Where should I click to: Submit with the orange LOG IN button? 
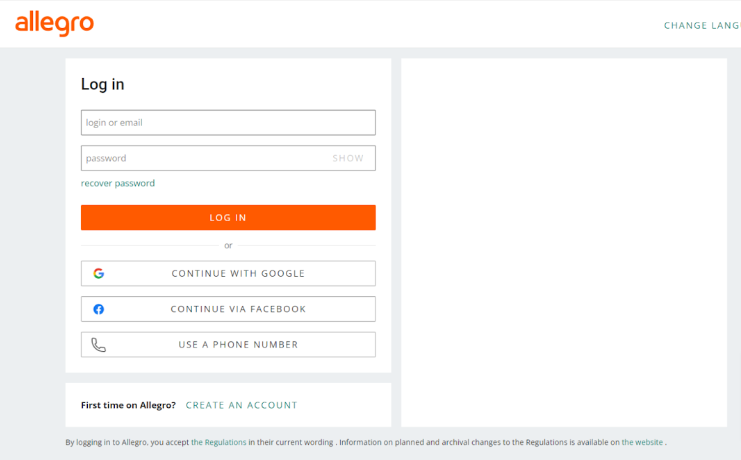click(228, 217)
